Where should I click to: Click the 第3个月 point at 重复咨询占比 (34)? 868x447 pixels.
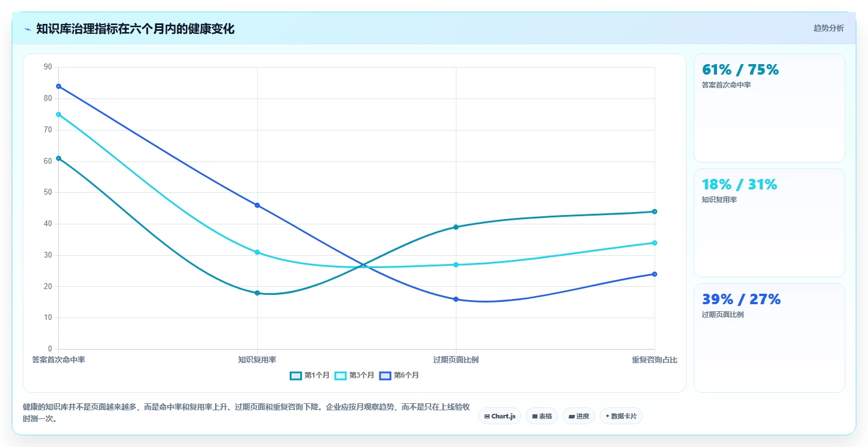(655, 243)
